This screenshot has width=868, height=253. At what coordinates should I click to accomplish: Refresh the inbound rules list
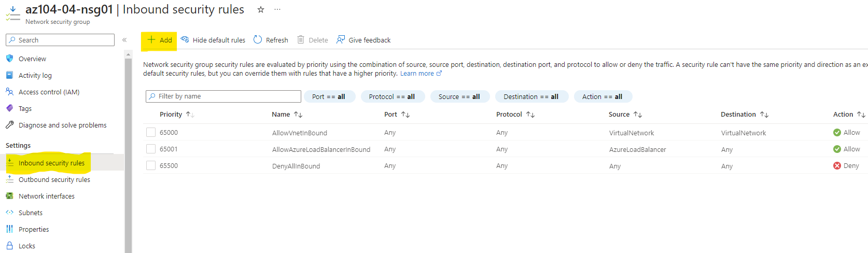[271, 40]
